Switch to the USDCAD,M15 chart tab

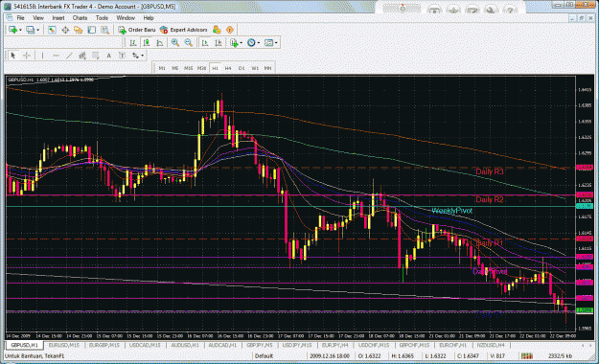point(145,345)
